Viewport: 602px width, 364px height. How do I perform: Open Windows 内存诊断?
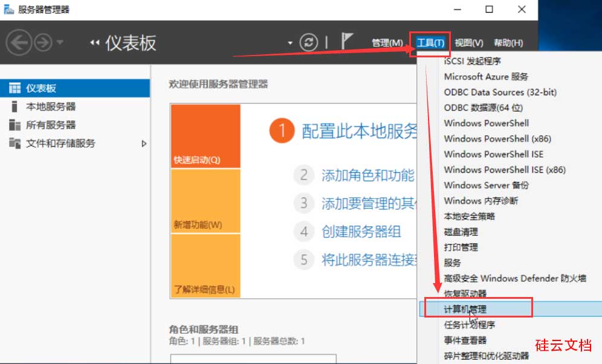[481, 200]
